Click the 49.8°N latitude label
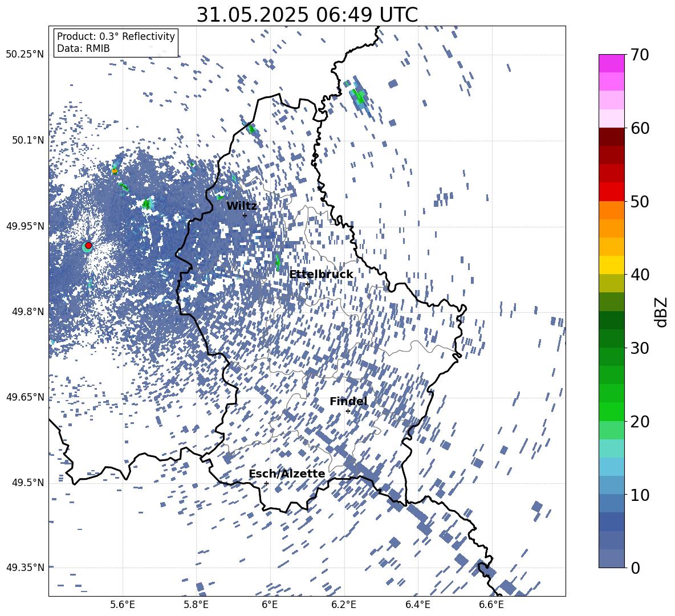Screen dimensions: 675x616 tap(27, 312)
